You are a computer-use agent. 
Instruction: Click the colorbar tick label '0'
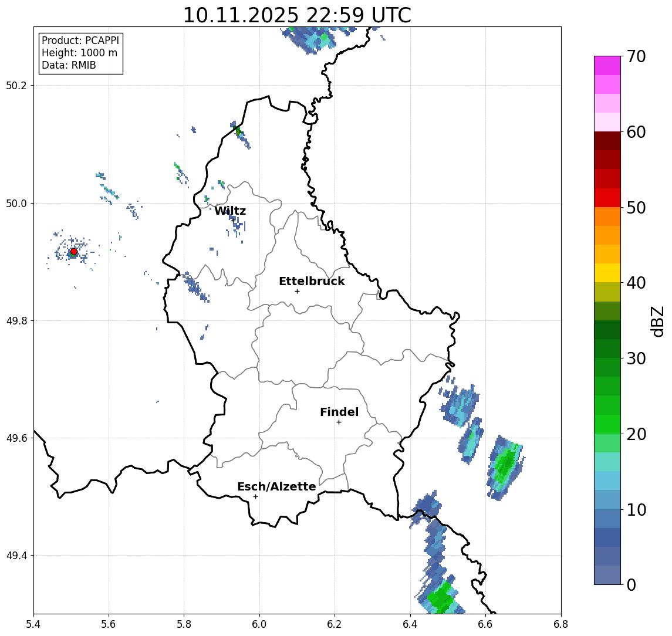[632, 584]
